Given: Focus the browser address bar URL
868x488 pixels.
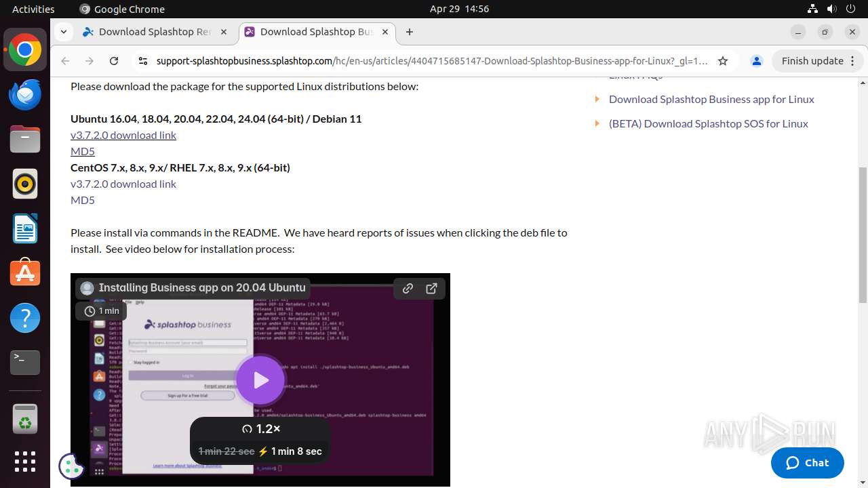Looking at the screenshot, I should [x=432, y=61].
